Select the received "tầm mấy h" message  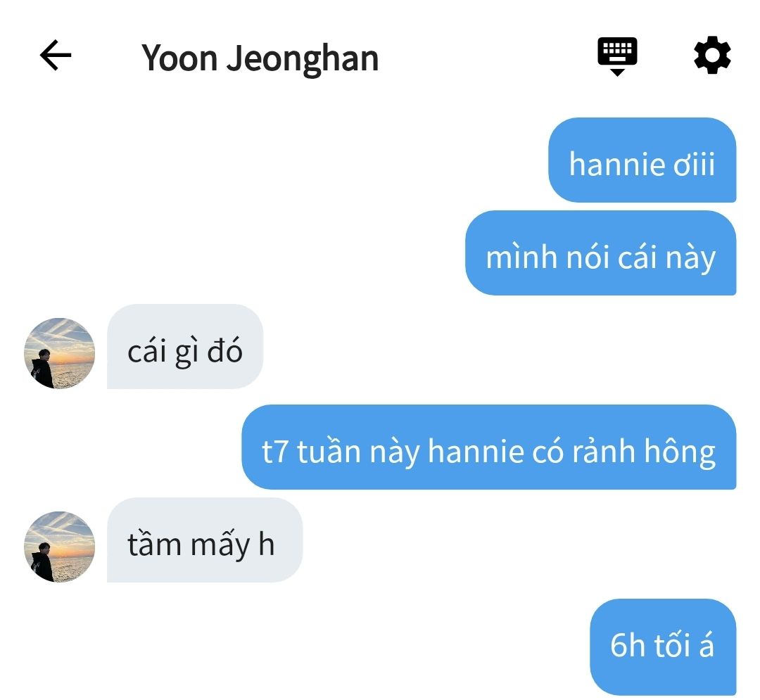(205, 540)
